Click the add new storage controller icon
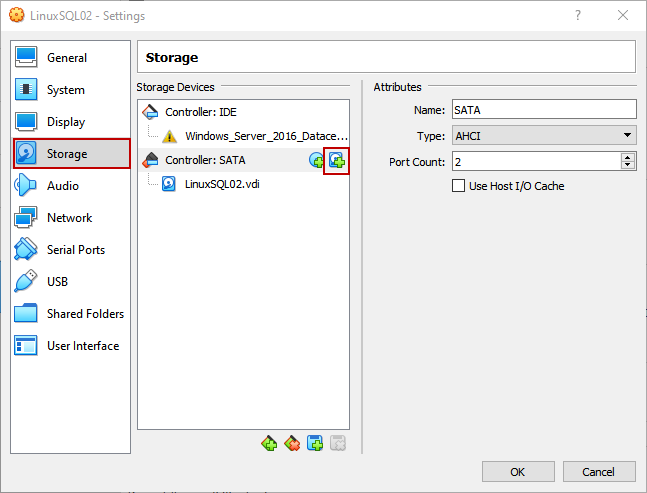Image resolution: width=647 pixels, height=493 pixels. coord(269,443)
